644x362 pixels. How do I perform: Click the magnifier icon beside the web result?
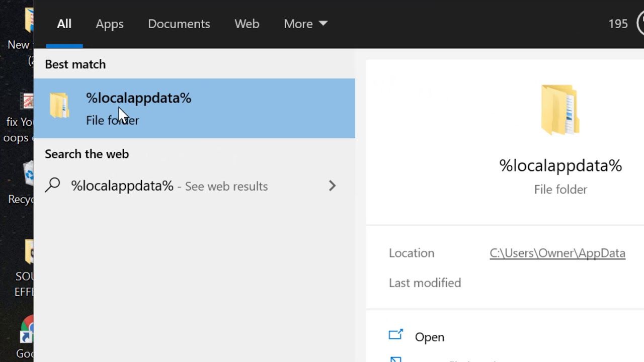pyautogui.click(x=52, y=186)
